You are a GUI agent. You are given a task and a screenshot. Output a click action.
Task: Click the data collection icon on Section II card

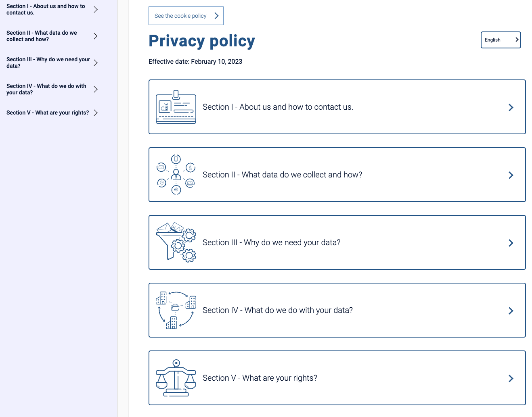click(x=176, y=175)
